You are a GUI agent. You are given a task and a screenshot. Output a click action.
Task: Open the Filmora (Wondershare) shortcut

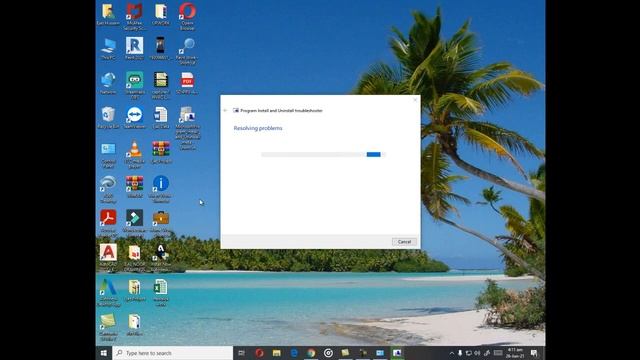click(134, 223)
